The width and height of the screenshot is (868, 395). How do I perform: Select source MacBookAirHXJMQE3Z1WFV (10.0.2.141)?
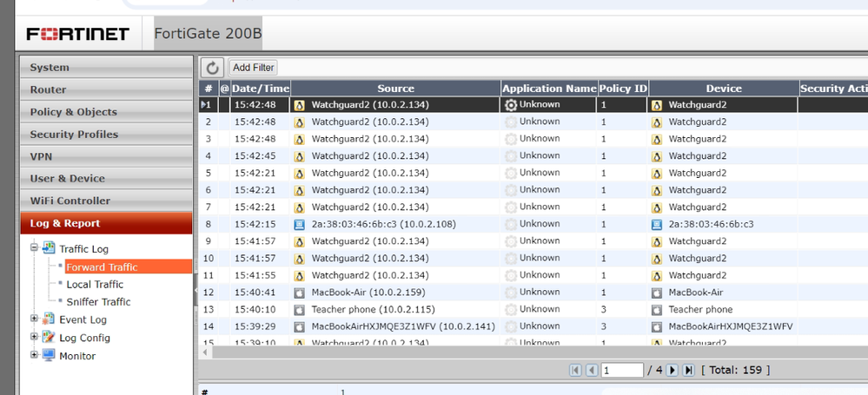click(x=403, y=326)
